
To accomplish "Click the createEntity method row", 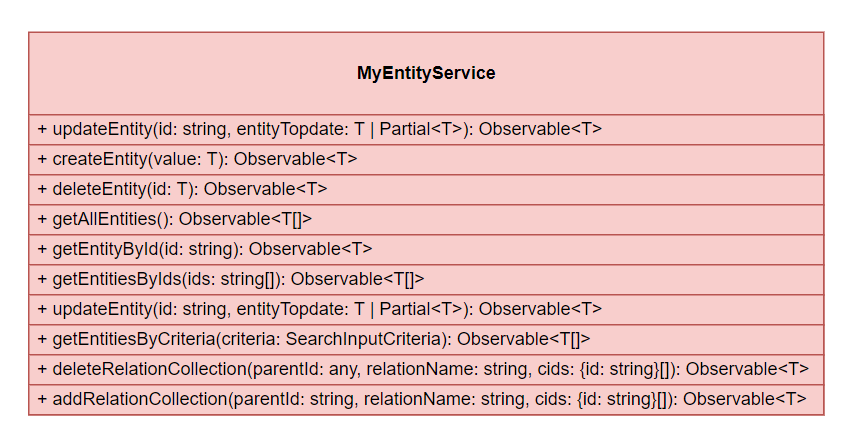I will coord(426,159).
